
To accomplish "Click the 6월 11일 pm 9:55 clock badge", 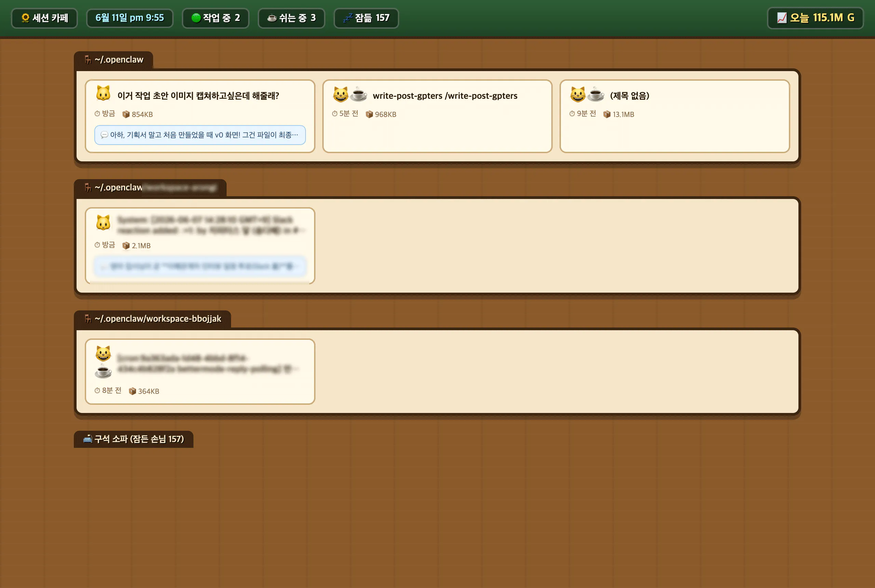I will 130,18.
